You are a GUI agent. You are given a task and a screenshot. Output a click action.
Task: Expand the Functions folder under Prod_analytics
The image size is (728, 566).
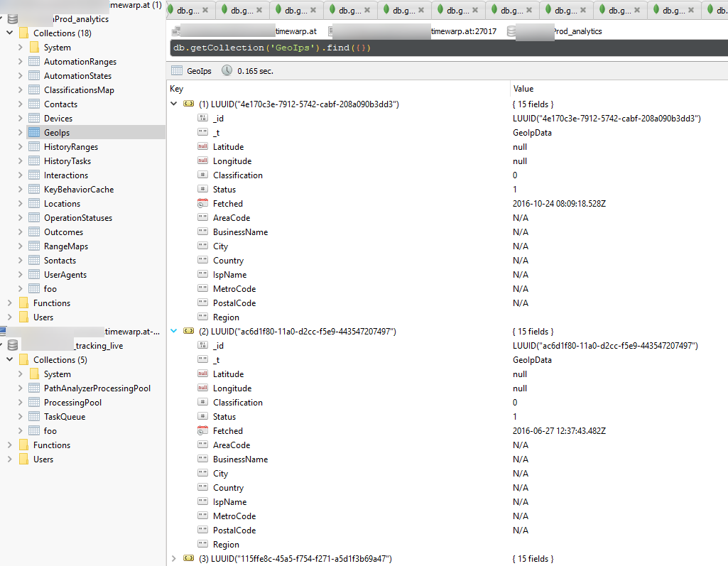tap(9, 303)
